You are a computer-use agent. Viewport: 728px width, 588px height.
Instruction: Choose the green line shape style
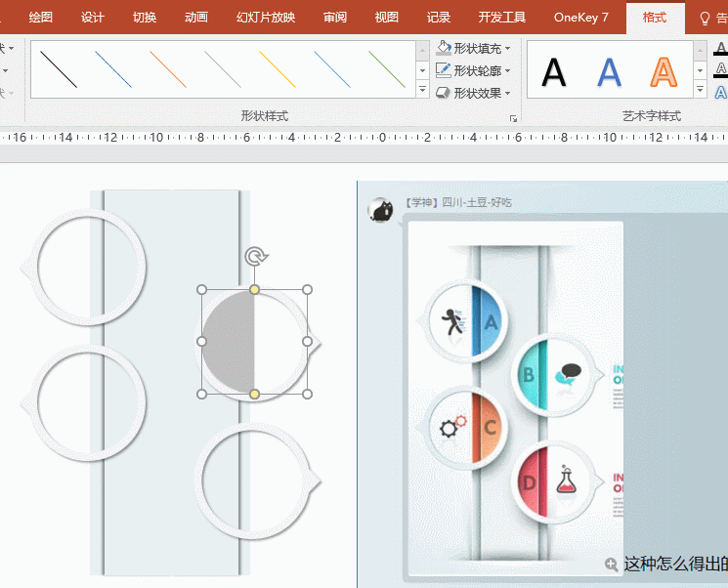(x=387, y=69)
